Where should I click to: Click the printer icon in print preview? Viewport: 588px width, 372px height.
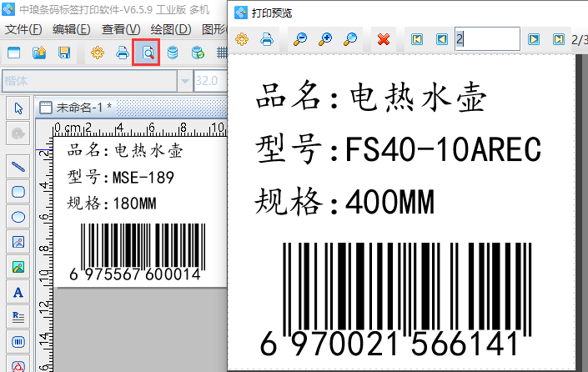(267, 39)
